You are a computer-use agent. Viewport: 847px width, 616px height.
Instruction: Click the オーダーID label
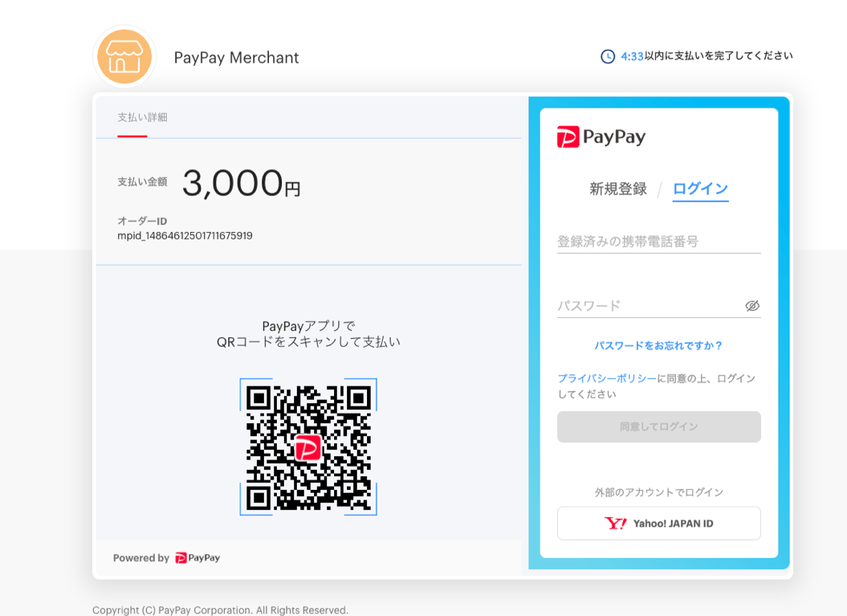tap(142, 221)
